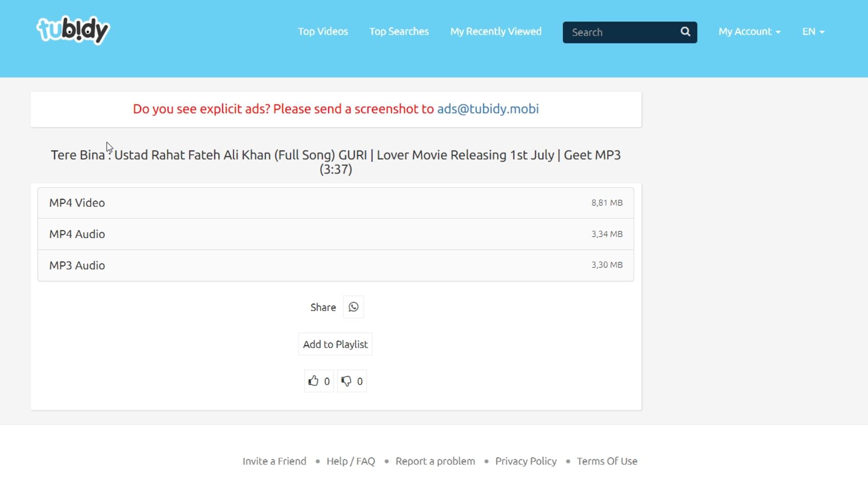Click Report a problem footer link
The image size is (868, 488).
coord(434,460)
